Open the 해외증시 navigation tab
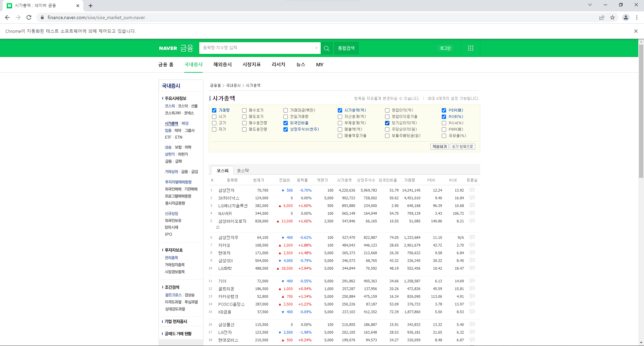Viewport: 644px width, 346px height. click(x=222, y=65)
